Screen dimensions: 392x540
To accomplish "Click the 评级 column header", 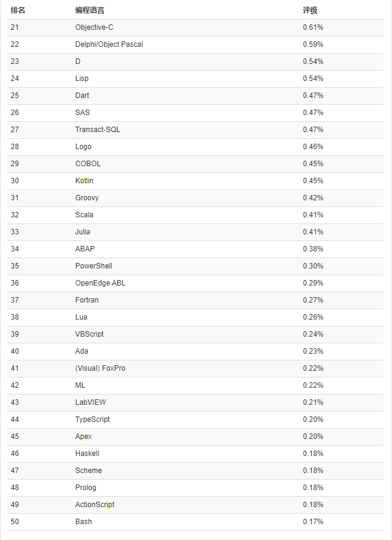I will 310,10.
